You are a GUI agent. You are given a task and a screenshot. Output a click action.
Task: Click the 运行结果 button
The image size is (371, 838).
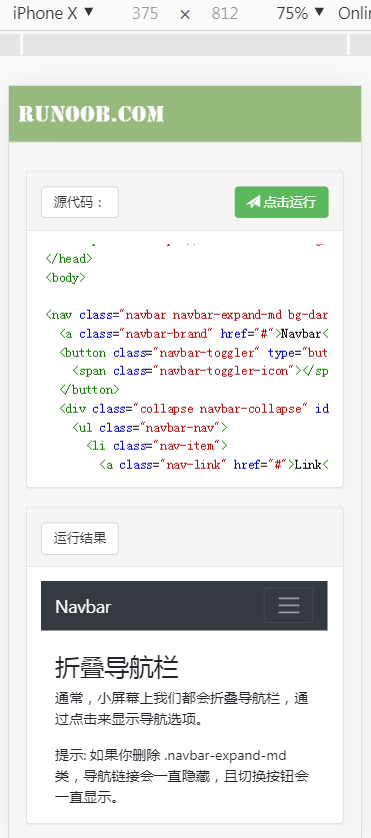80,538
